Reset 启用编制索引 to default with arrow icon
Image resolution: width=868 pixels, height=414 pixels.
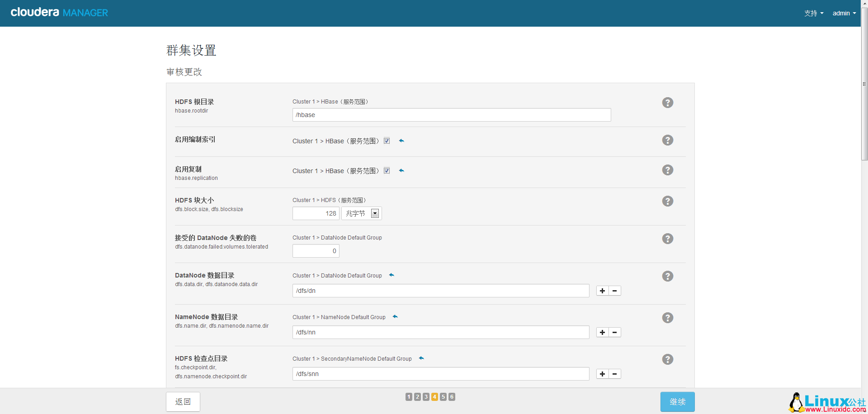(401, 141)
